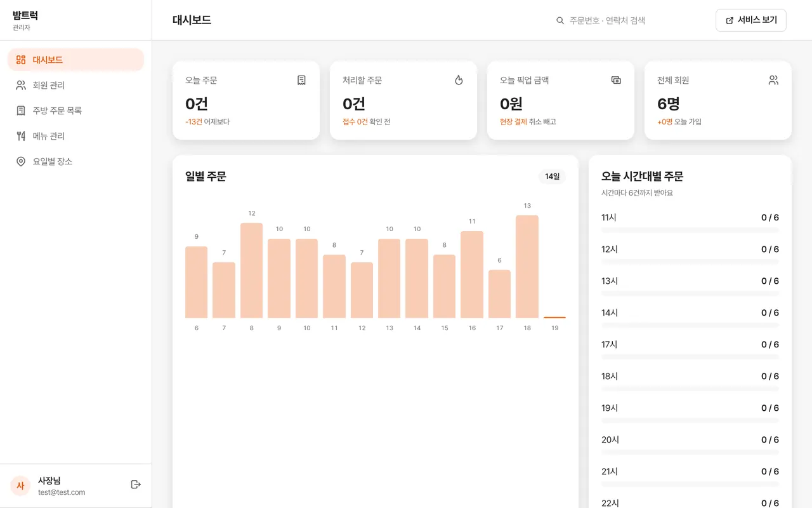
Task: Click the 서비스 보기 button
Action: point(751,20)
